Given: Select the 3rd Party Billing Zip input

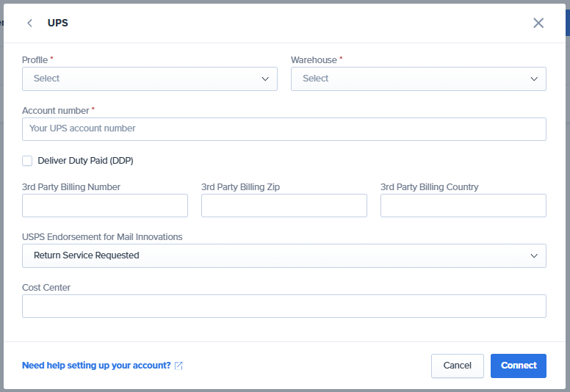Looking at the screenshot, I should click(284, 206).
